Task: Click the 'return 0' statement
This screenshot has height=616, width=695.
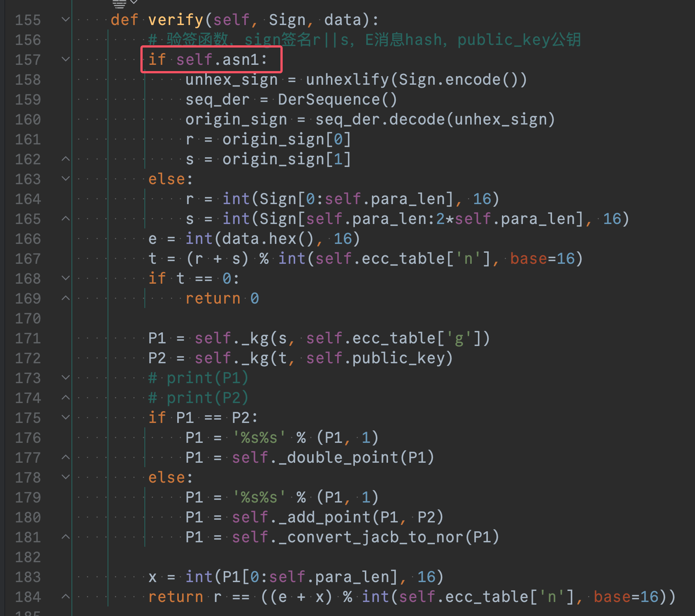Action: pos(222,298)
